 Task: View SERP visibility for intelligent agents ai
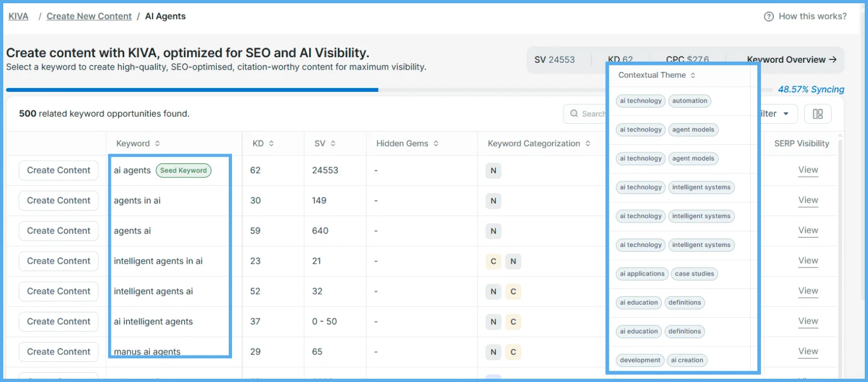coord(808,291)
